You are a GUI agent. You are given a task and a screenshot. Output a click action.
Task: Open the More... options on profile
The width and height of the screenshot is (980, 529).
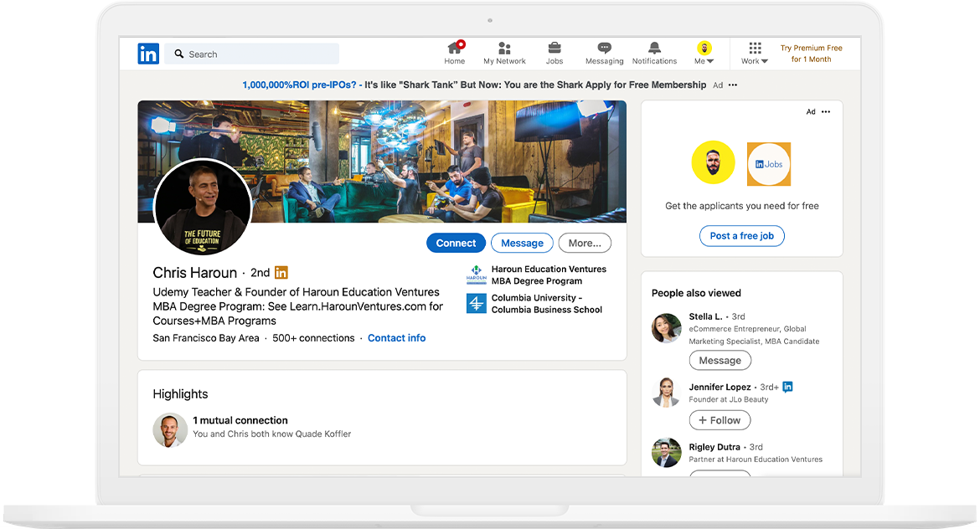click(x=585, y=243)
